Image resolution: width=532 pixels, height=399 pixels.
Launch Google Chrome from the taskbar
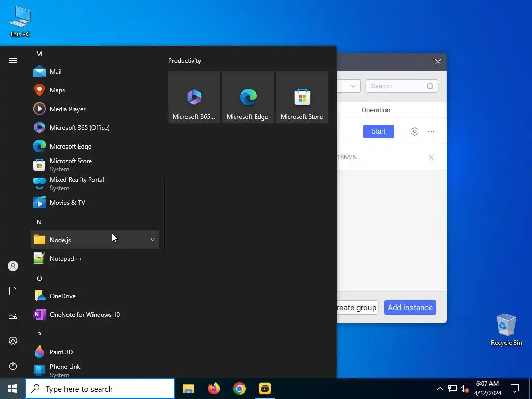coord(239,389)
